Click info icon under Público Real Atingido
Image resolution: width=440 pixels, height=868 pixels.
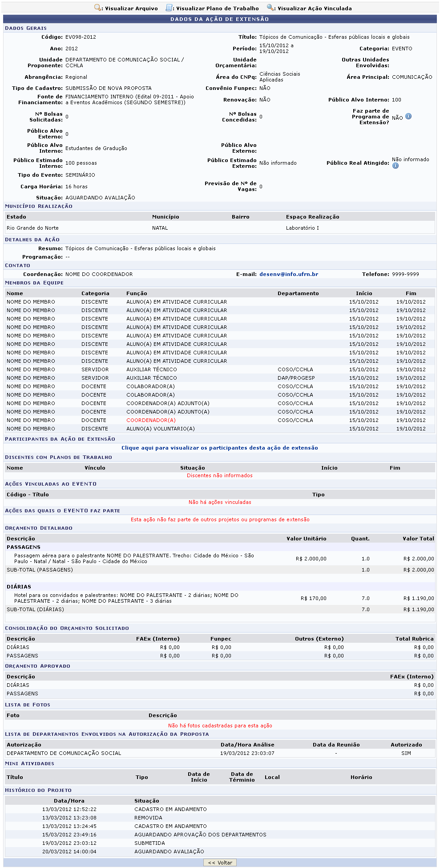pyautogui.click(x=396, y=166)
